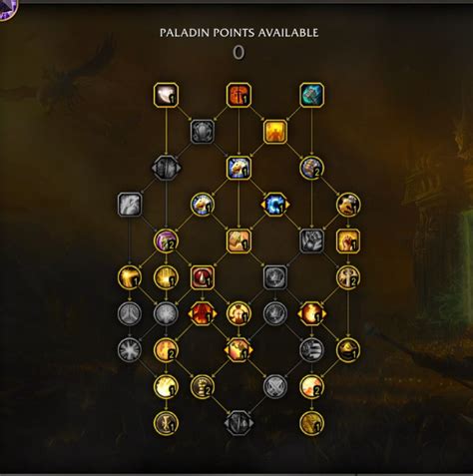The width and height of the screenshot is (473, 476).
Task: Select the square Divine Steed horse talent
Action: (x=238, y=168)
